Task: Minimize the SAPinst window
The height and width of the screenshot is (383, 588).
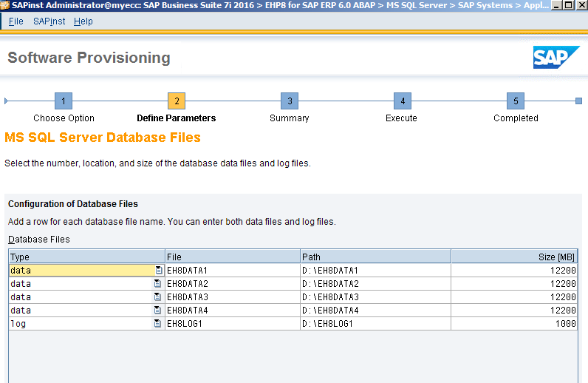Action: 557,5
